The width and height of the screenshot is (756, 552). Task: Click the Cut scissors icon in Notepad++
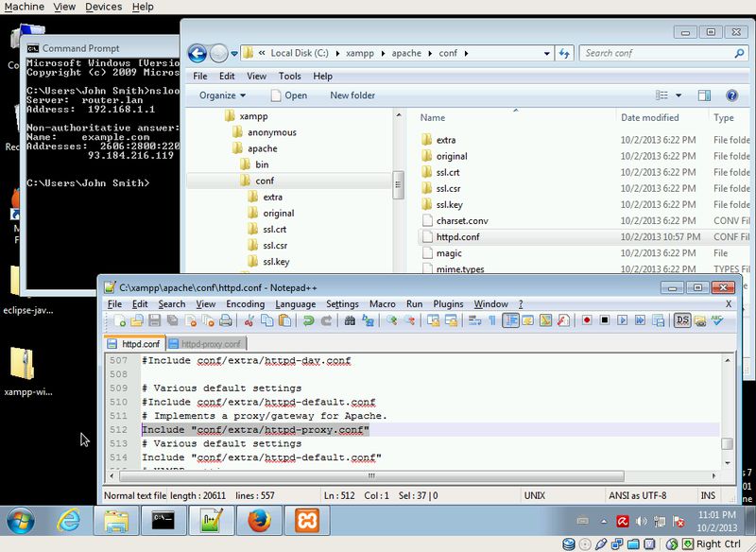(250, 321)
